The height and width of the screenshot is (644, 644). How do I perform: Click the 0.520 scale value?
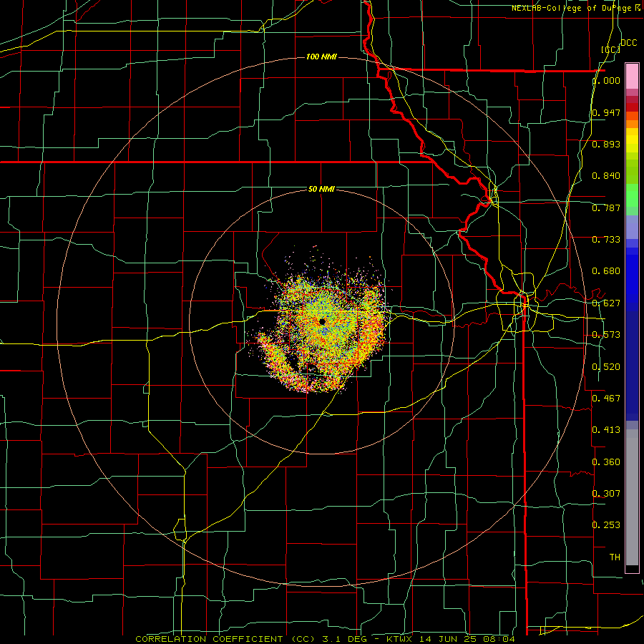pos(606,367)
